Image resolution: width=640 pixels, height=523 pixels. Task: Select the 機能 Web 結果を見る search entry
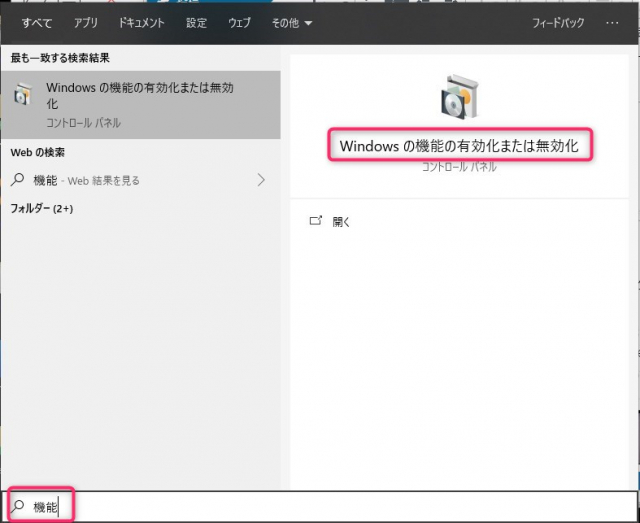pos(140,180)
